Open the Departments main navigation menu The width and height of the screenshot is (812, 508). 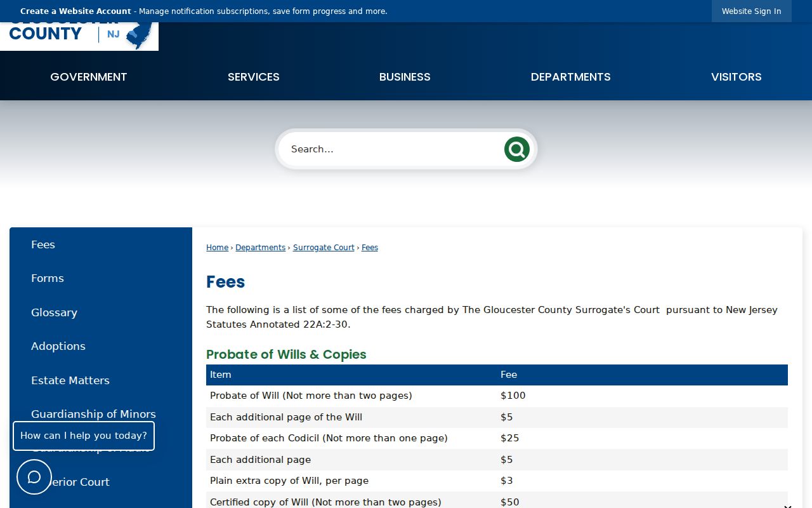(x=571, y=77)
